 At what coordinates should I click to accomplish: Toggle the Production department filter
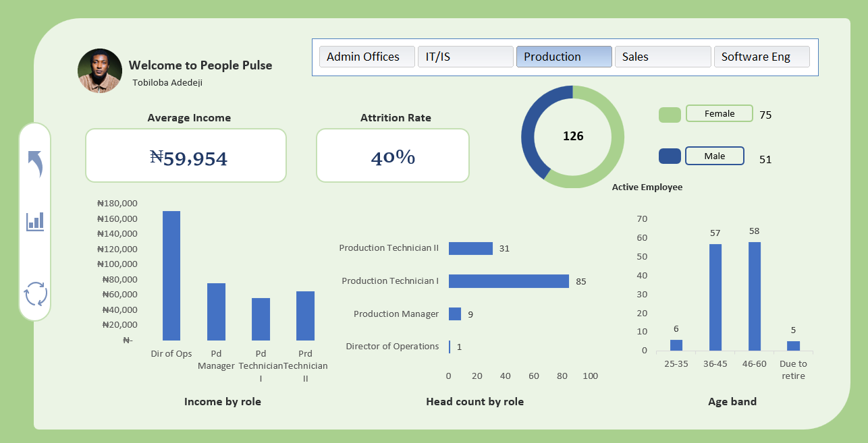564,57
